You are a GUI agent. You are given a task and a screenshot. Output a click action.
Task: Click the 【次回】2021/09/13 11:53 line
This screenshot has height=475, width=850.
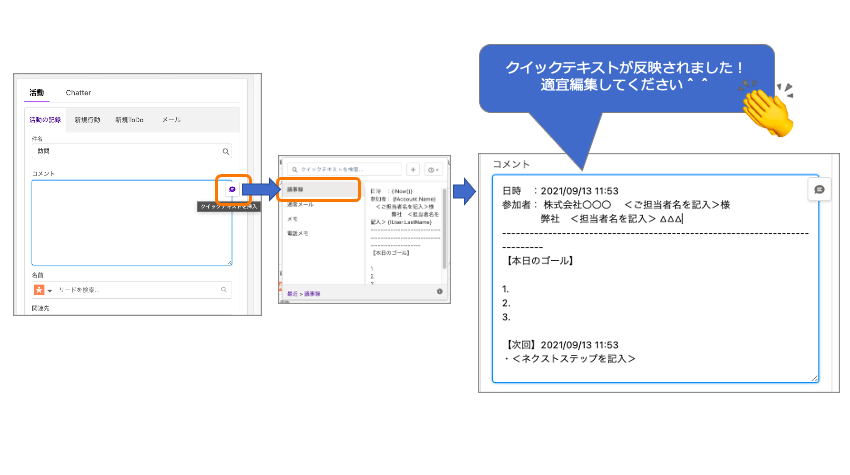click(562, 345)
